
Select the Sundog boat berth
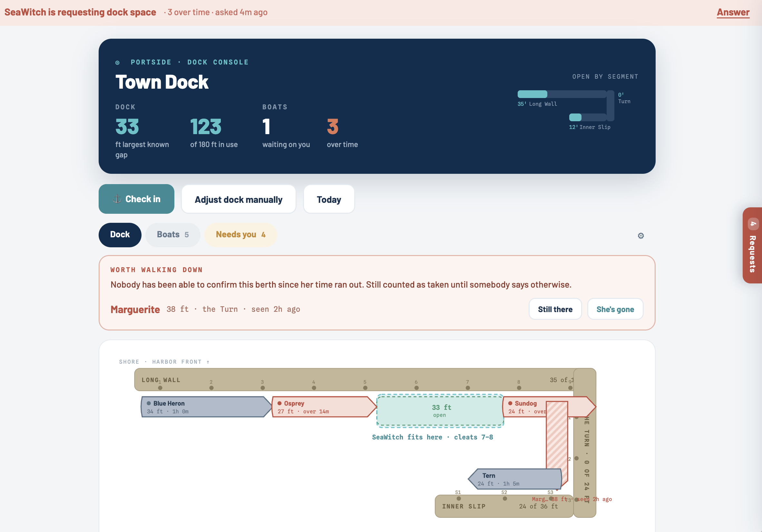click(x=524, y=407)
